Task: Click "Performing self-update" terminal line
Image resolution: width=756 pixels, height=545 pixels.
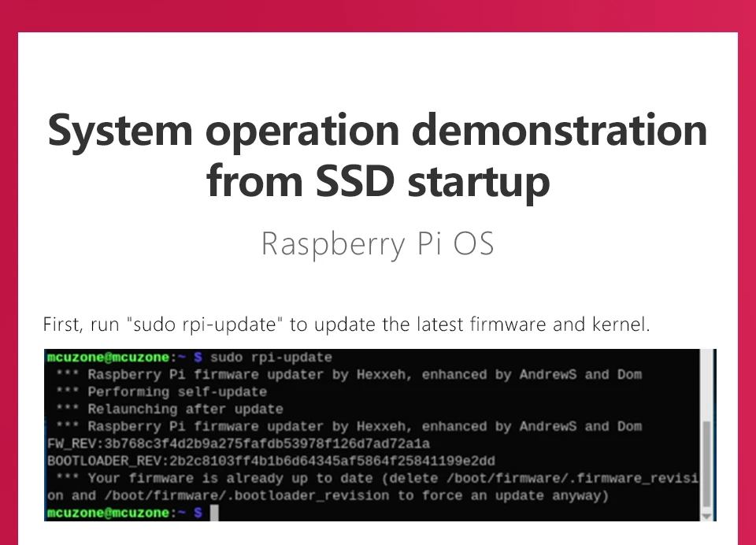Action: coord(176,392)
